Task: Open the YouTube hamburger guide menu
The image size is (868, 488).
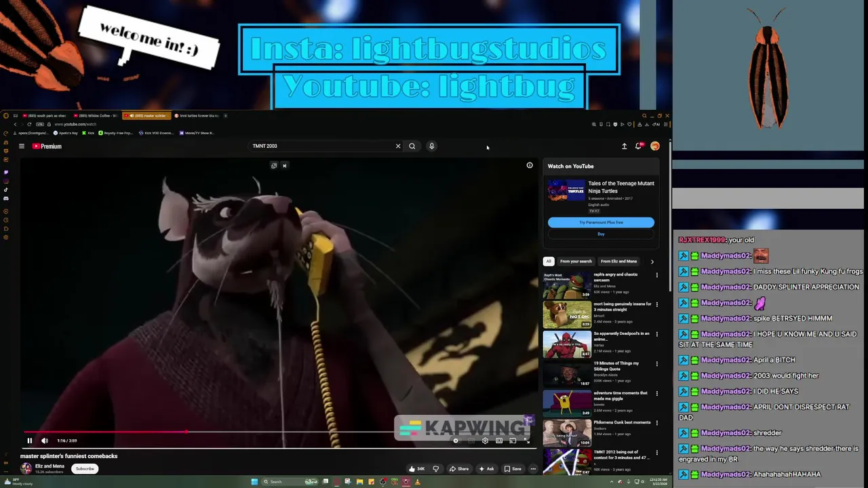Action: [22, 146]
